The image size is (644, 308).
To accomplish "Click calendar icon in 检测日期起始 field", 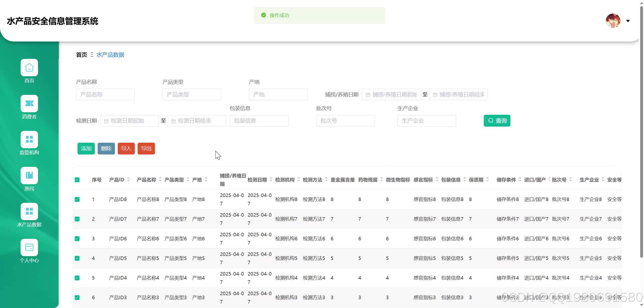I will (106, 121).
